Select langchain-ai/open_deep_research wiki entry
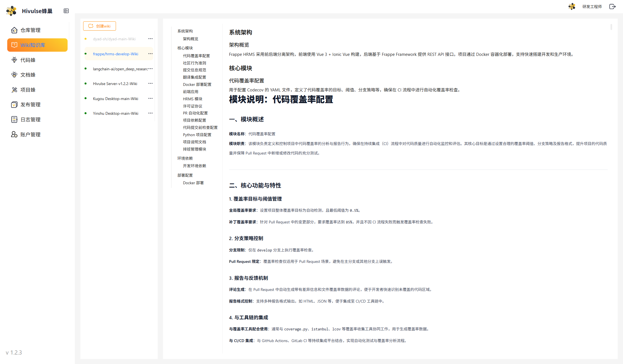The image size is (623, 364). (x=120, y=69)
